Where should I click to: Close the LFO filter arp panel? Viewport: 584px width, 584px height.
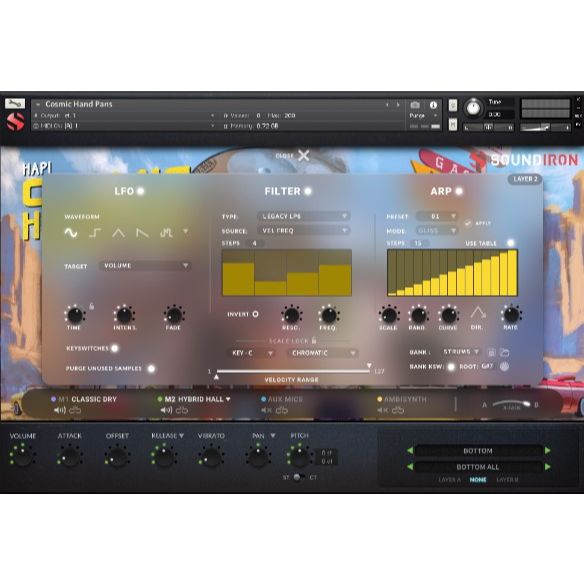pos(303,156)
